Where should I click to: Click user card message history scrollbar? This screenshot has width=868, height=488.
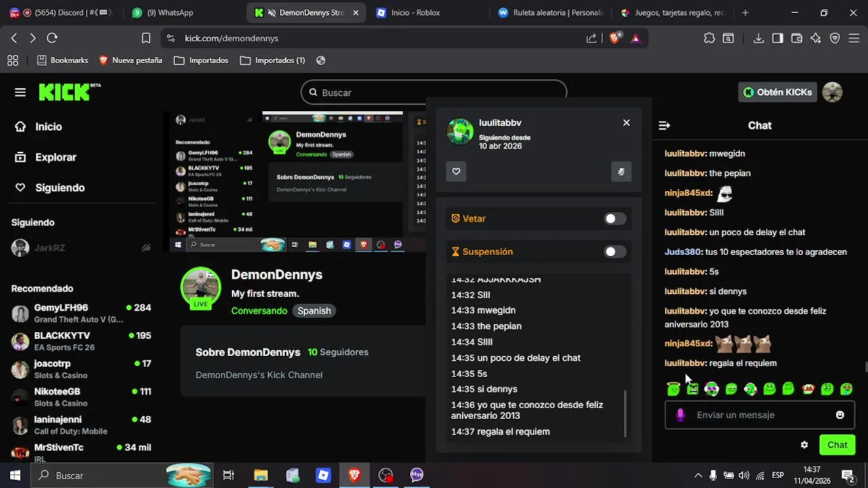tap(625, 413)
